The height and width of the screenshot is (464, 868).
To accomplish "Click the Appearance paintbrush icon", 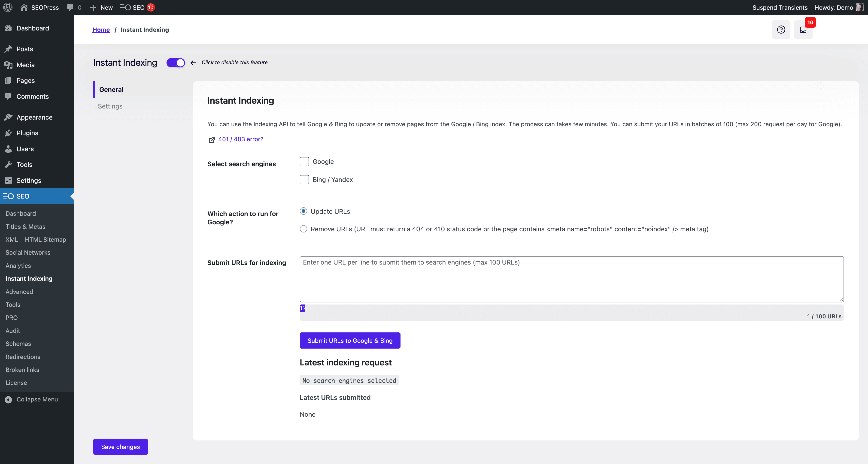I will [8, 117].
